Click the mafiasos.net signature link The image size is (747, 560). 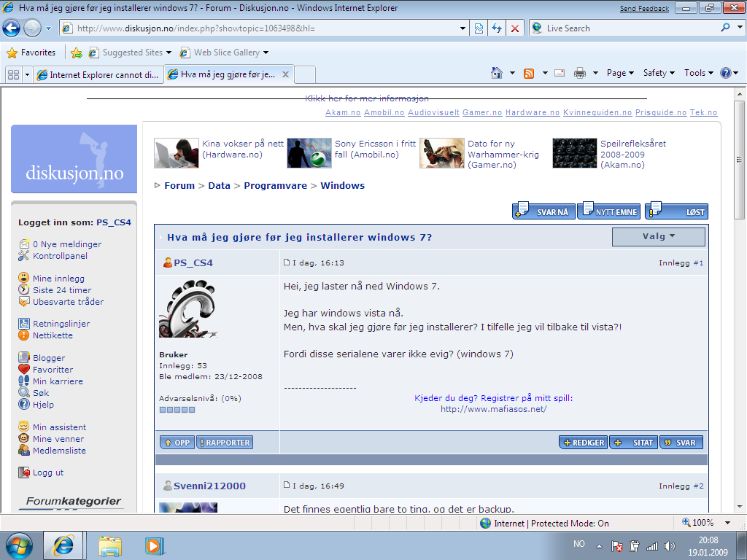(x=494, y=409)
